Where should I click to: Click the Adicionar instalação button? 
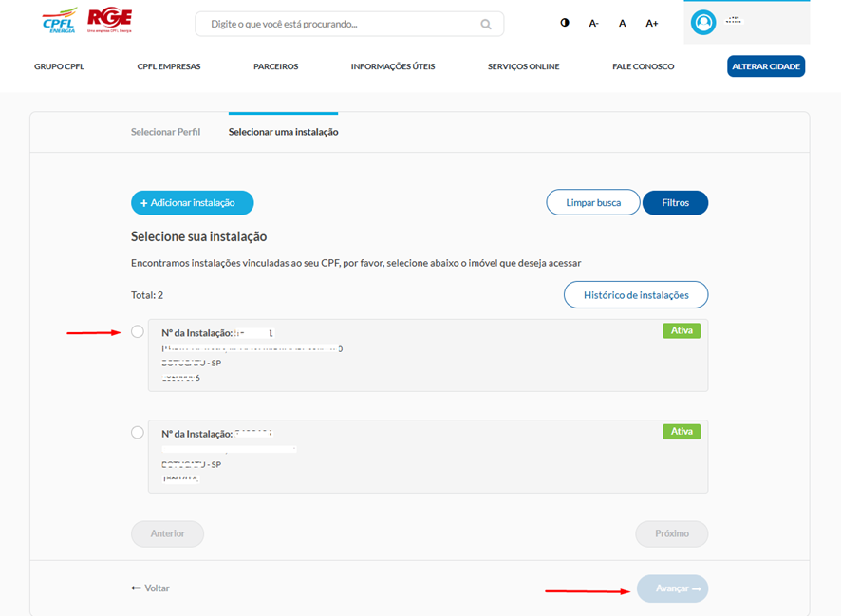point(192,203)
